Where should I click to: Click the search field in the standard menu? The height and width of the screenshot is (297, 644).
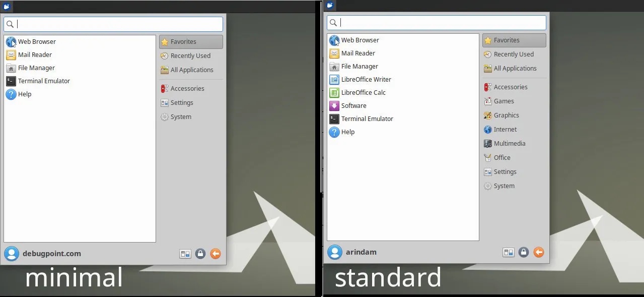pyautogui.click(x=436, y=22)
